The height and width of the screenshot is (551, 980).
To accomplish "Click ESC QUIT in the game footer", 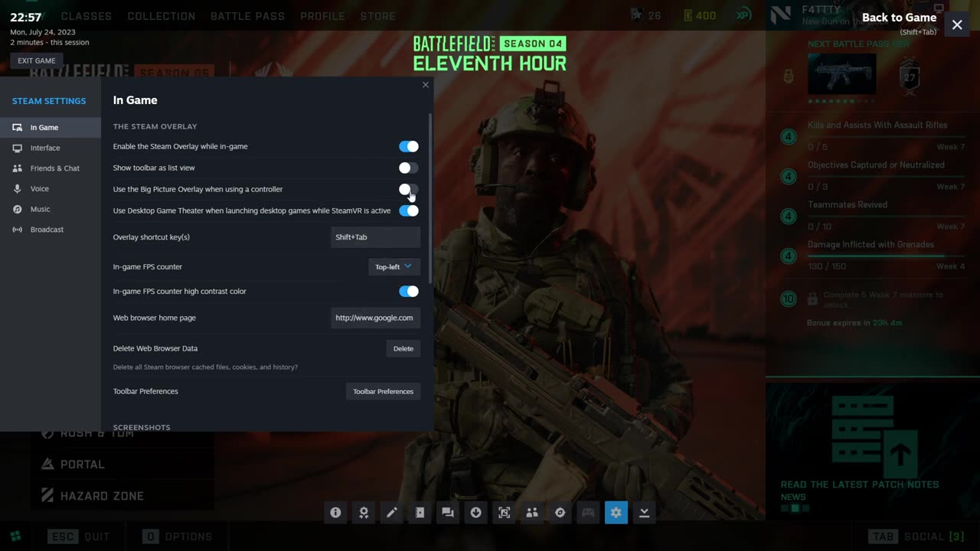I will click(79, 536).
